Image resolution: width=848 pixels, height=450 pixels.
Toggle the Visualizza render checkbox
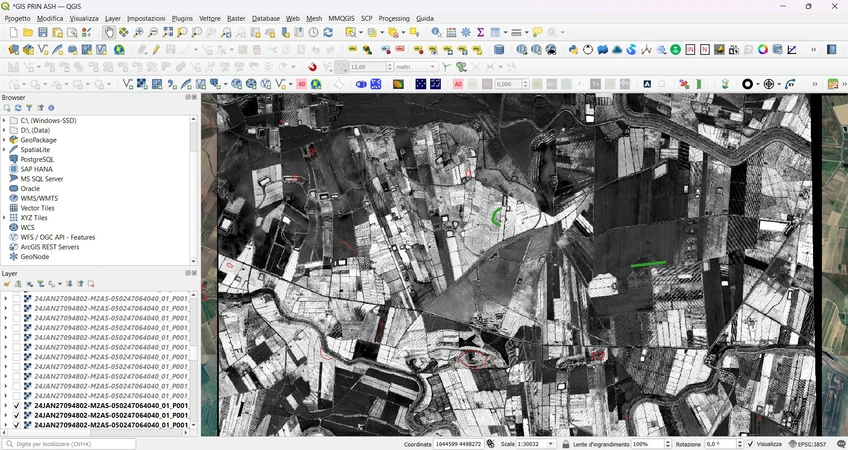(x=750, y=444)
